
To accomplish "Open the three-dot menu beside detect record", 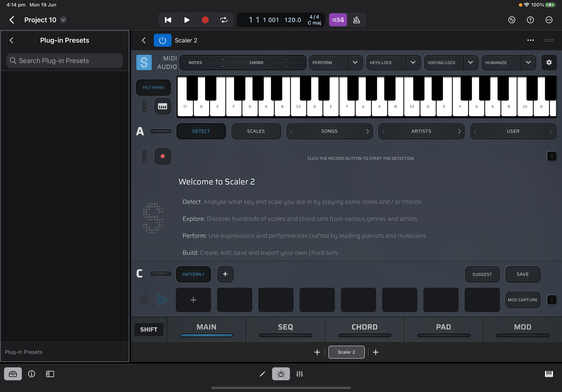I will [144, 156].
